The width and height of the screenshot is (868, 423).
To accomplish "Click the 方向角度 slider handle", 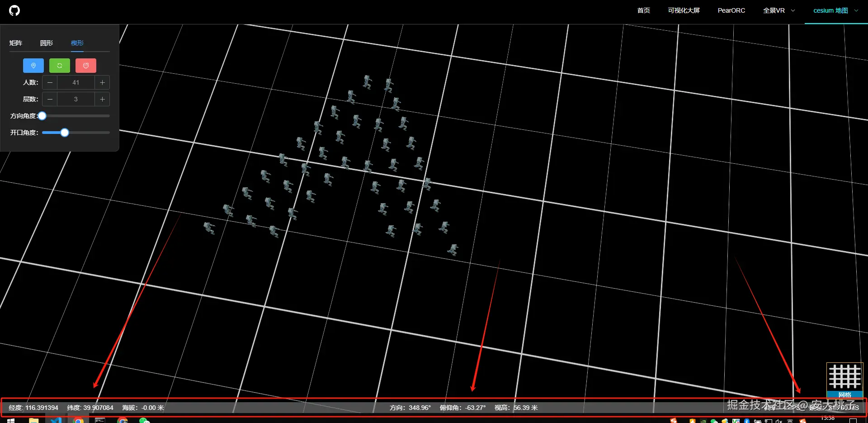I will coord(42,116).
